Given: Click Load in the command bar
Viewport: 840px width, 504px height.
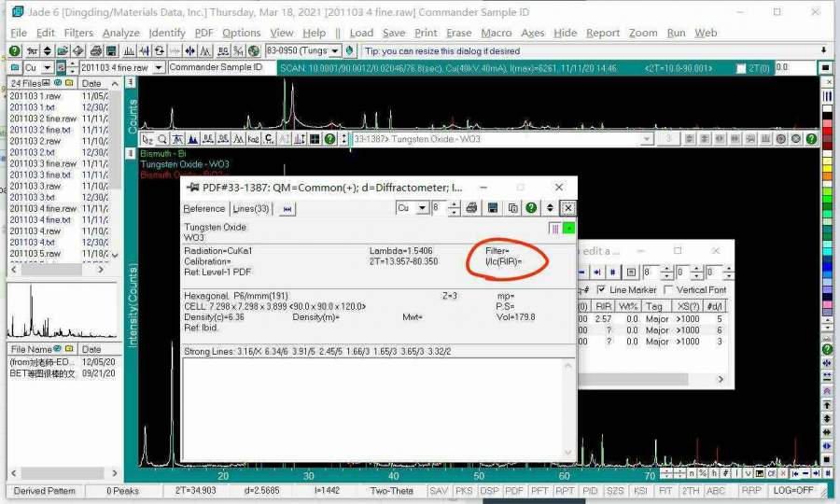Looking at the screenshot, I should coord(361,34).
